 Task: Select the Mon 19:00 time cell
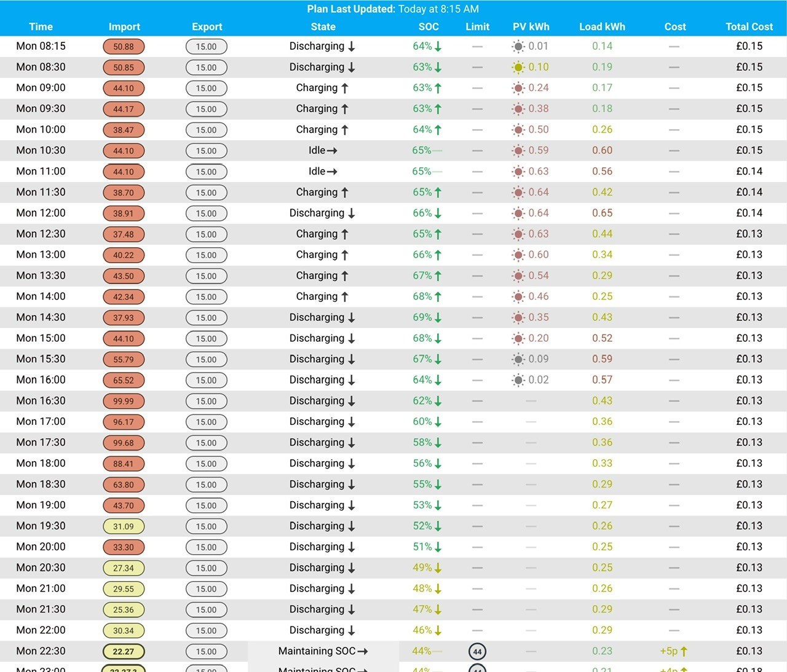41,505
